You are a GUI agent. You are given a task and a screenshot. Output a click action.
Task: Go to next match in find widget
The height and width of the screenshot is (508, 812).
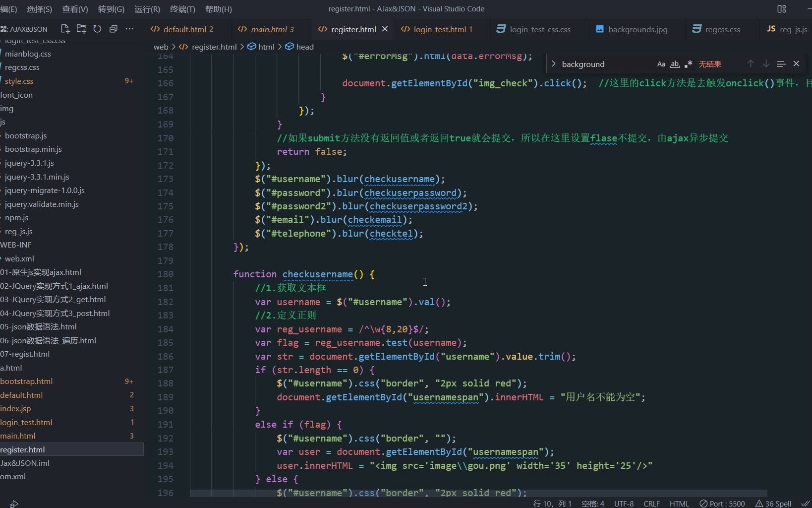point(766,64)
